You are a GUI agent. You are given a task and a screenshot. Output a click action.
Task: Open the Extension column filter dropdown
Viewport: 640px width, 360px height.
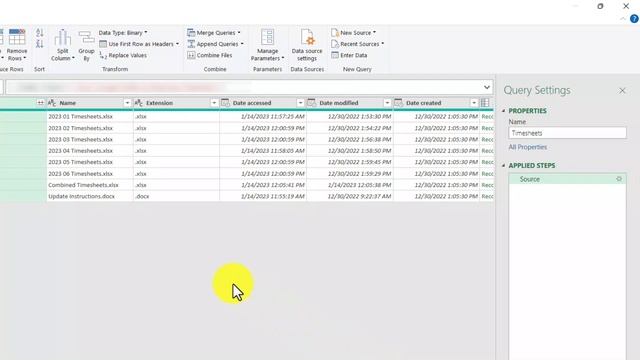[213, 103]
